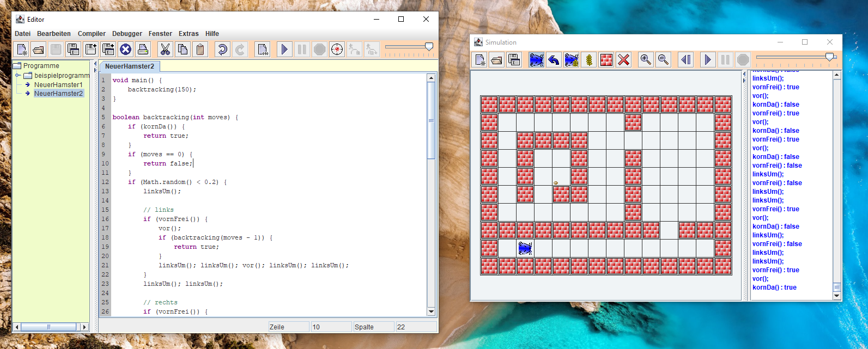Reset simulation with the rewind icon
This screenshot has height=349, width=868.
pos(686,59)
